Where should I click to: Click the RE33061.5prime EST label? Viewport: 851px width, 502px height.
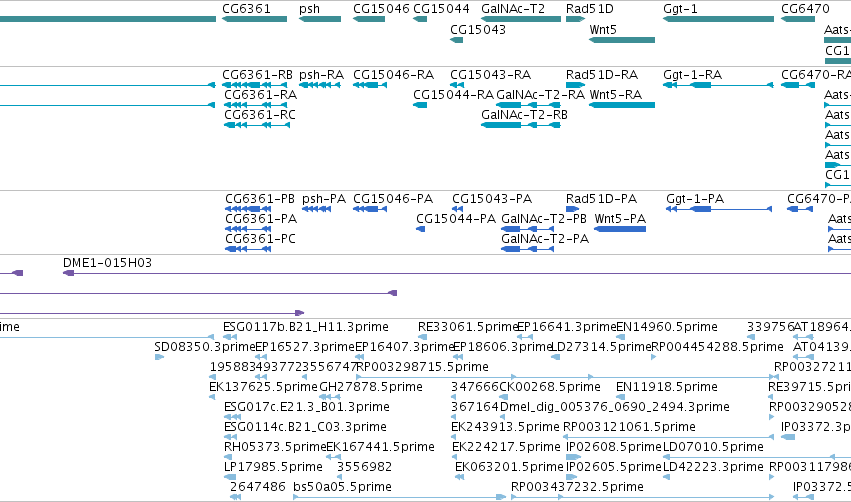point(467,327)
